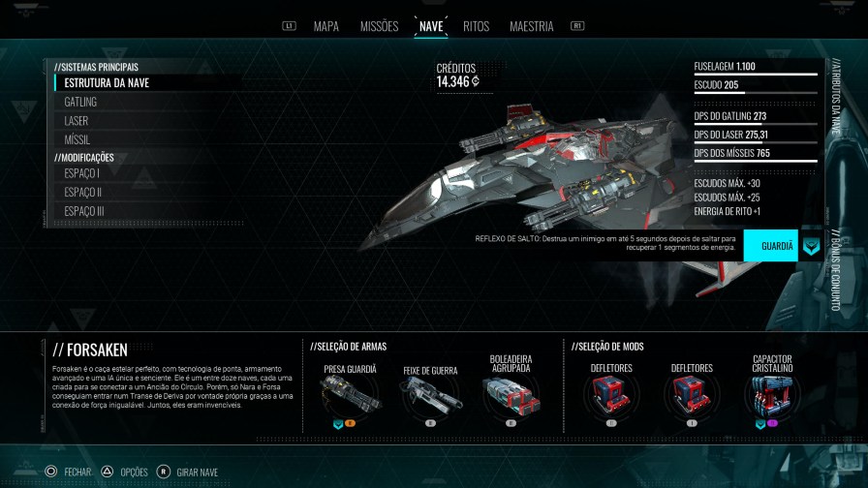Click the Guardiã set emblem icon
Viewport: 868px width, 488px height.
(811, 246)
